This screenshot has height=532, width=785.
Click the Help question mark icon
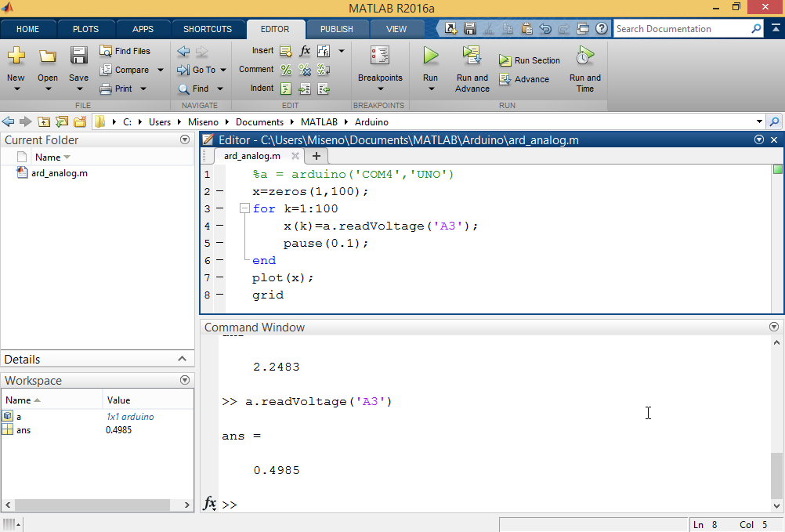601,28
